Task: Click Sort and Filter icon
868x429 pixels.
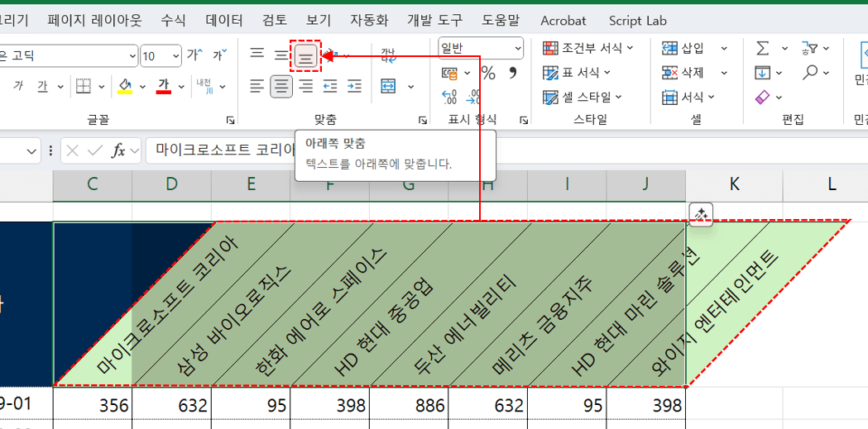Action: (x=808, y=49)
